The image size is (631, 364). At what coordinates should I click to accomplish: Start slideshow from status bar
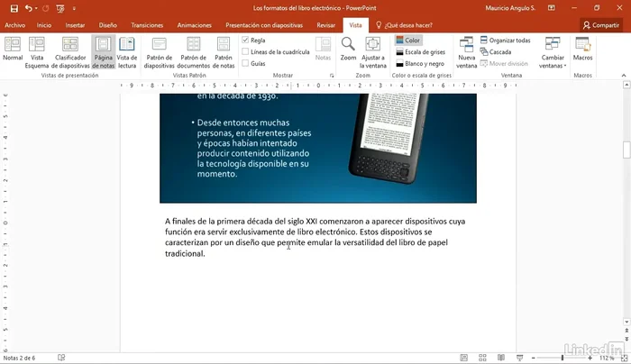(x=519, y=358)
